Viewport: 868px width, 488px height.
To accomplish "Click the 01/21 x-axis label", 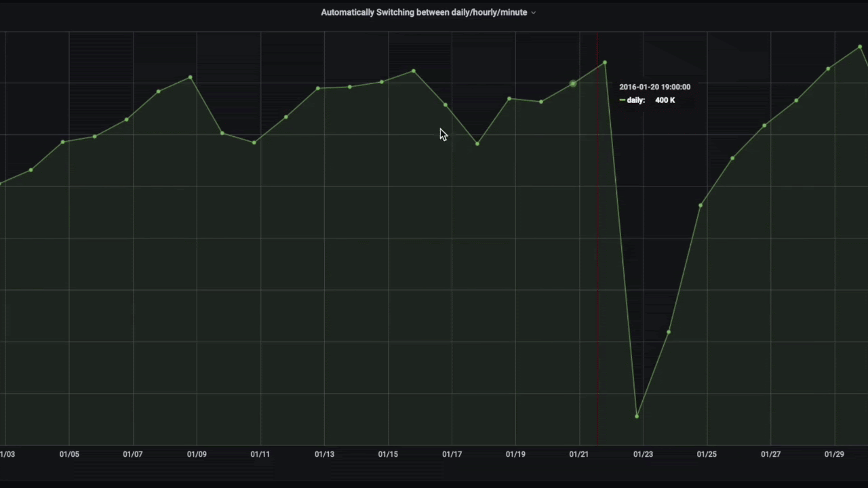I will coord(579,454).
